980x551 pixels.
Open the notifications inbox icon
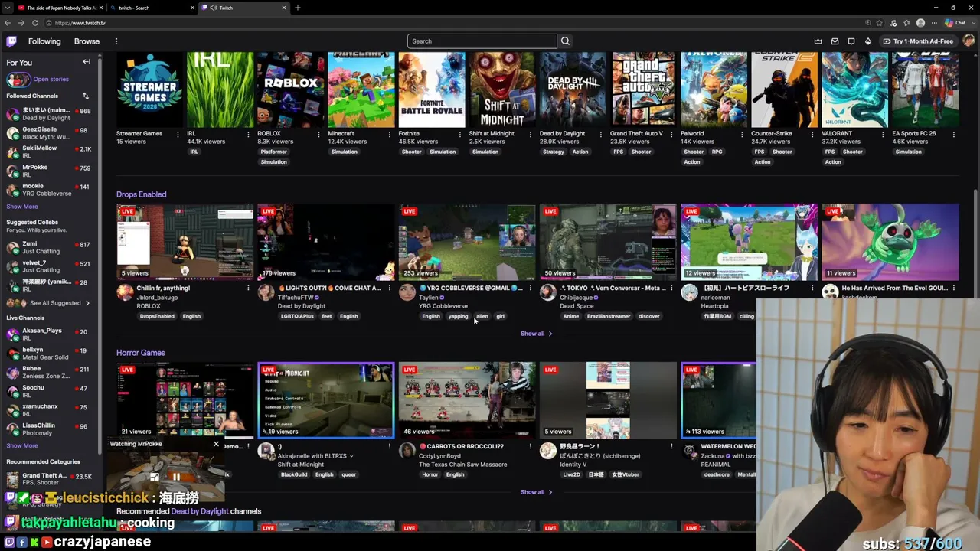835,41
